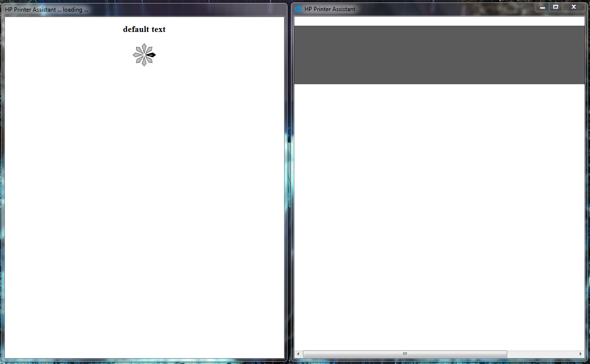Select the 'HP Printer Assistant' title bar text
Screen dimensions: 590x364
coord(329,9)
